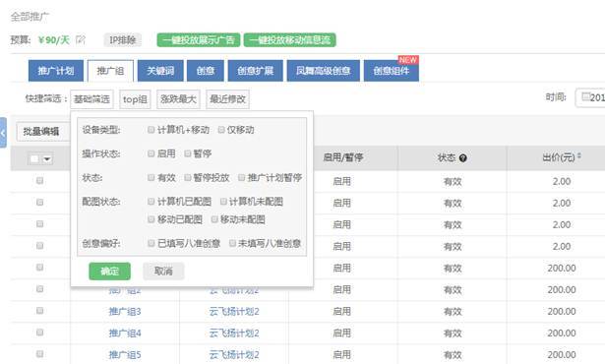Toggle the select-all checkbox in the table header

point(34,158)
